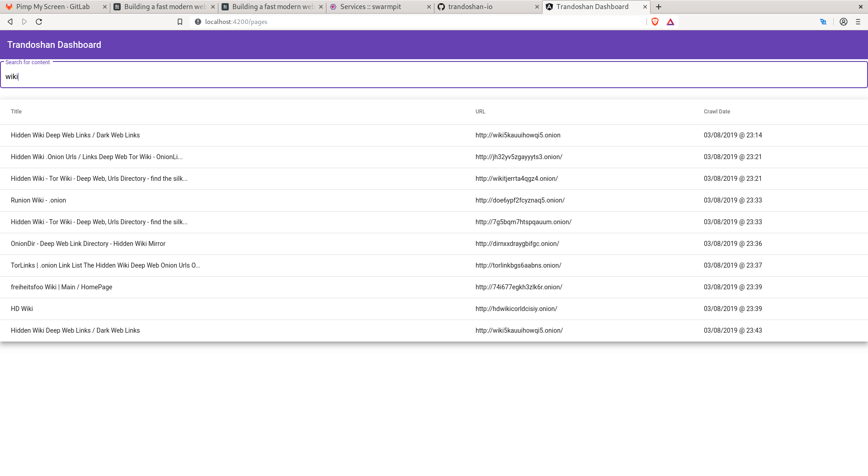The height and width of the screenshot is (476, 868).
Task: Click URL http://wiki5kauuihowqi5.onion/ with trailing slash
Action: point(519,330)
